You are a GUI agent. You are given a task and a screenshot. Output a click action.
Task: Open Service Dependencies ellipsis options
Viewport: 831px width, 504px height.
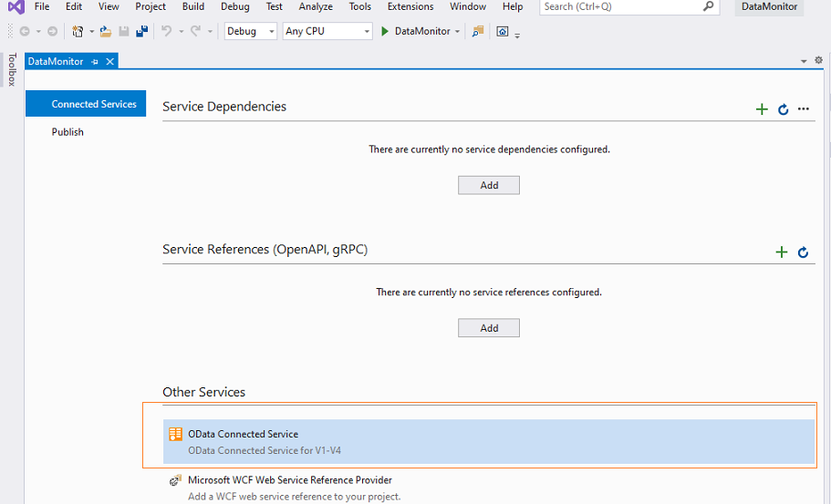pyautogui.click(x=804, y=109)
